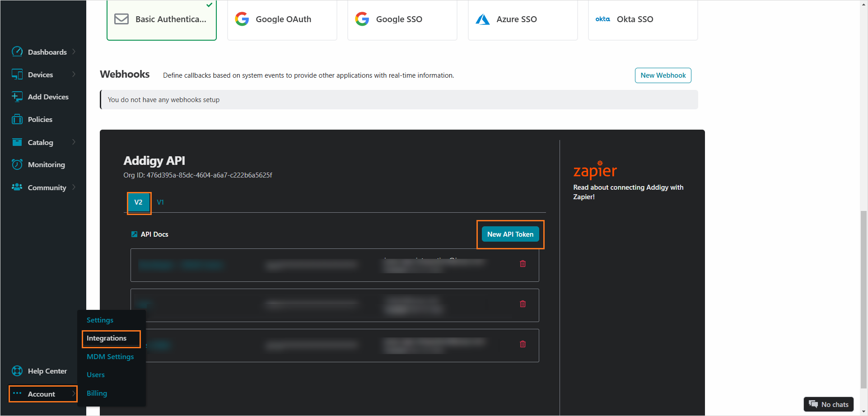Viewport: 868px width, 416px height.
Task: Click the Okta logo icon
Action: [x=602, y=19]
